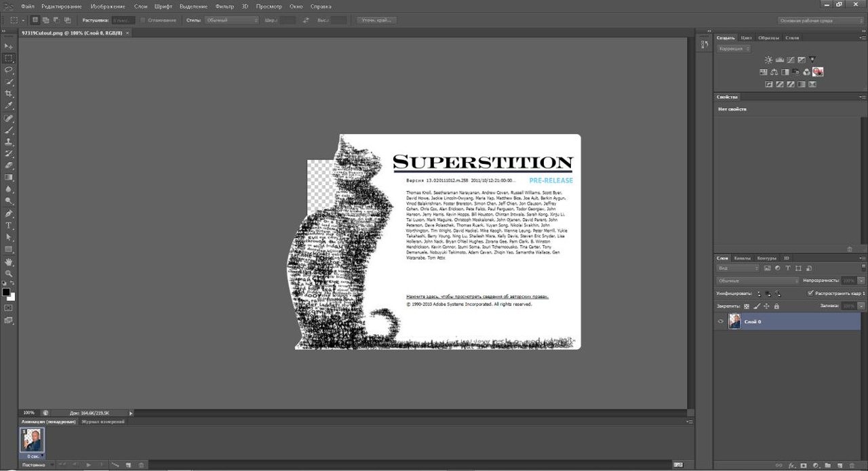Screen dimensions: 868x471
Task: Open the Фильтр menu
Action: click(224, 6)
